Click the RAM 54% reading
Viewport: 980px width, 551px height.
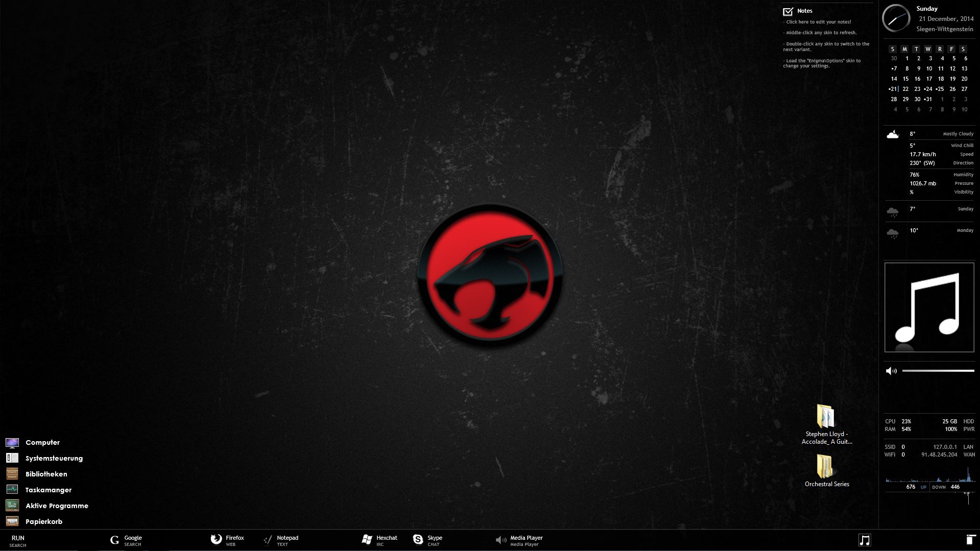pyautogui.click(x=898, y=429)
